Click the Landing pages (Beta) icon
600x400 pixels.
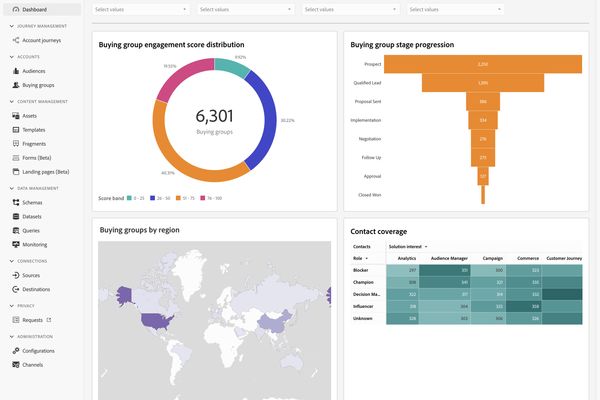[x=16, y=171]
